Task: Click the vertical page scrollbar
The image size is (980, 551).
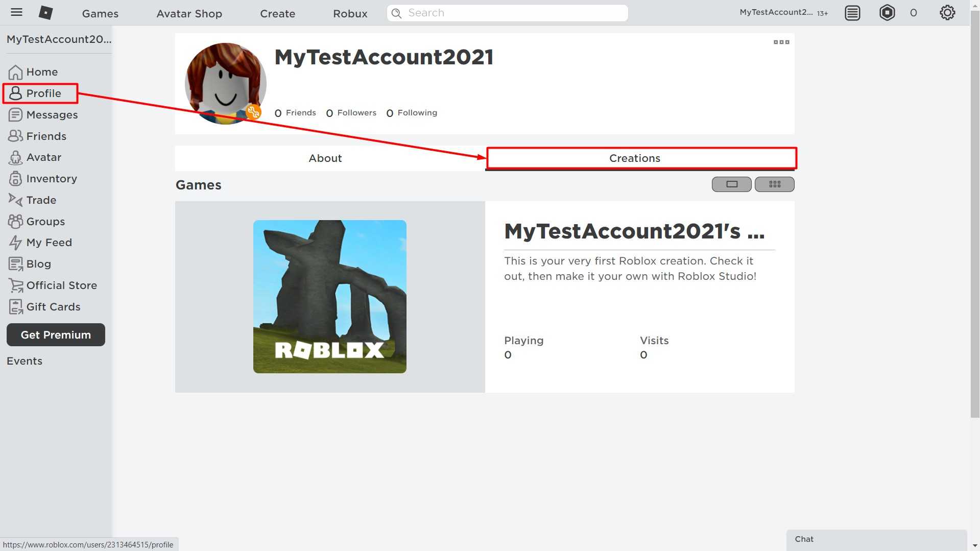Action: [975, 213]
